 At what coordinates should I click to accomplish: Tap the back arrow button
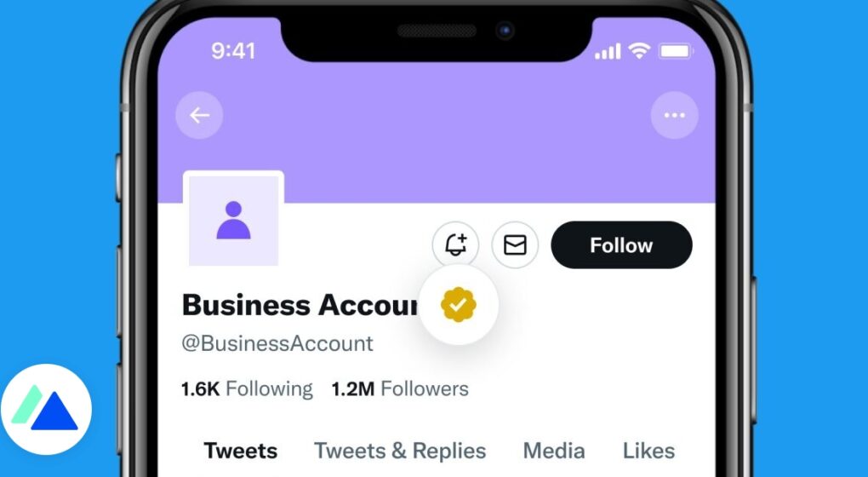199,115
